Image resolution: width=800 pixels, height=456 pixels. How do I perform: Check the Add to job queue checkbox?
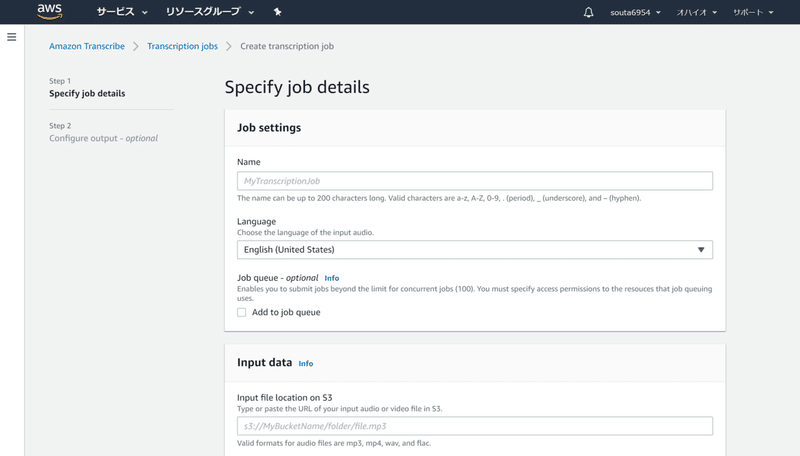tap(242, 312)
